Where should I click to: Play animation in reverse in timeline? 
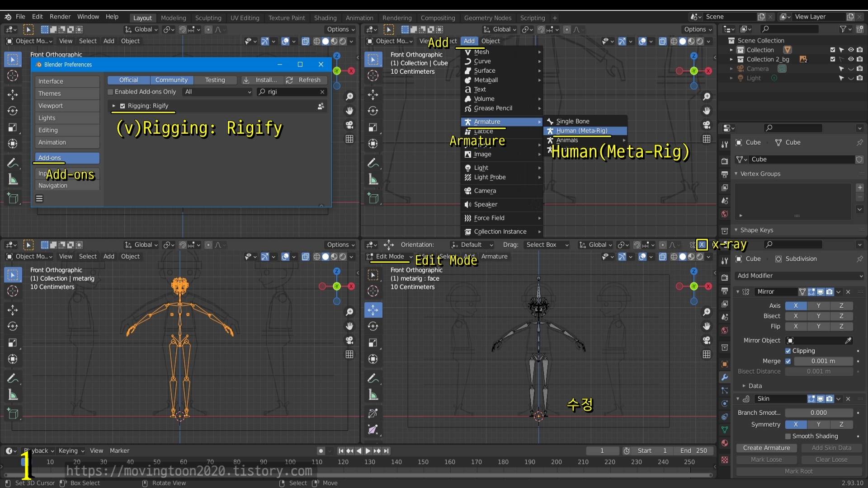(359, 451)
